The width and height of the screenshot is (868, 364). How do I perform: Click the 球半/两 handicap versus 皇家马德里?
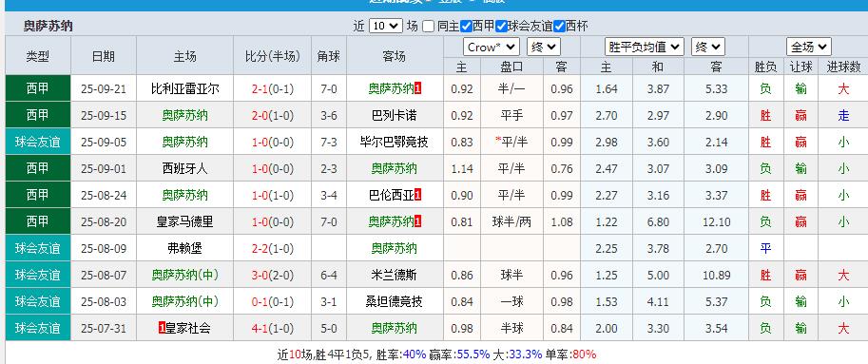click(512, 221)
